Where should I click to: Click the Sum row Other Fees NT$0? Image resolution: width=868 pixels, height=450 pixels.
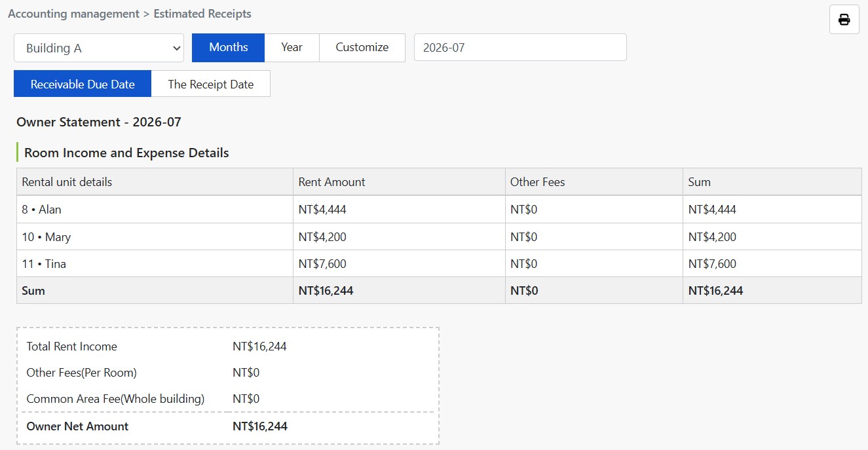click(x=524, y=291)
